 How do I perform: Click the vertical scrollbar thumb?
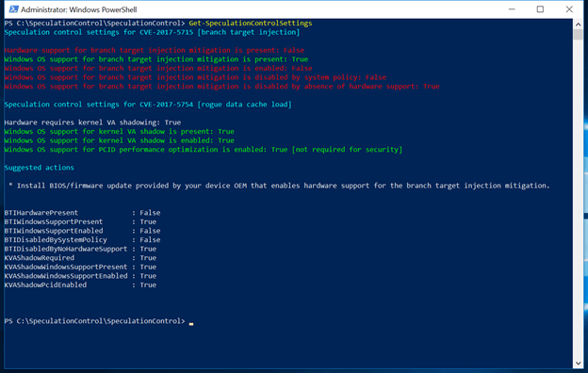[578, 35]
